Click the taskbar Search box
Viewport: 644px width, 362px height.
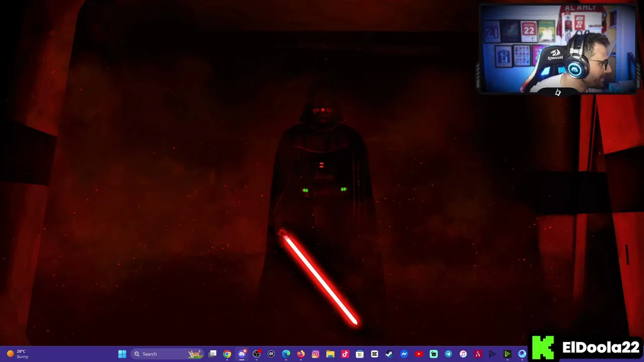coord(167,354)
